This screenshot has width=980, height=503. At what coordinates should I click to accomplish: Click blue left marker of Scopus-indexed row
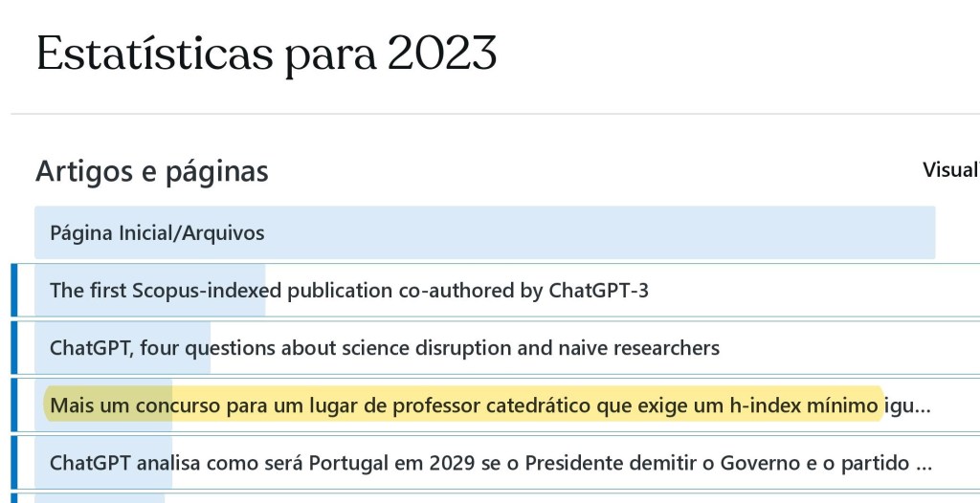[x=14, y=291]
